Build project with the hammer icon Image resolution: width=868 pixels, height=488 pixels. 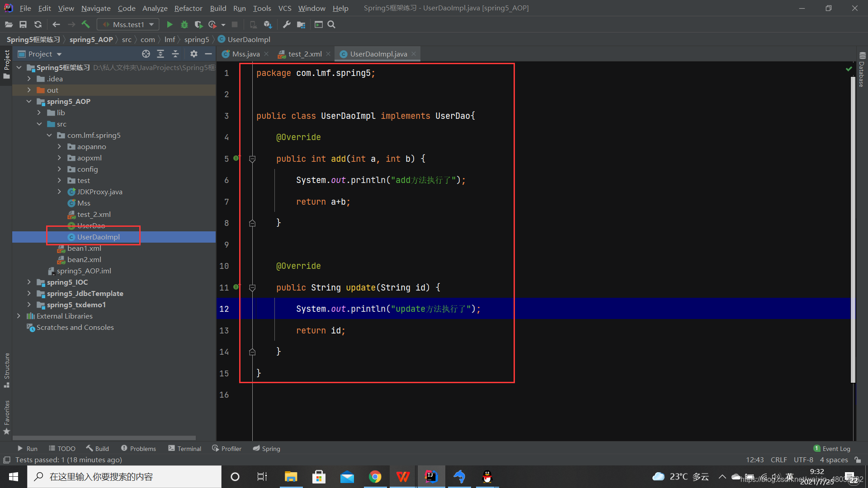86,25
